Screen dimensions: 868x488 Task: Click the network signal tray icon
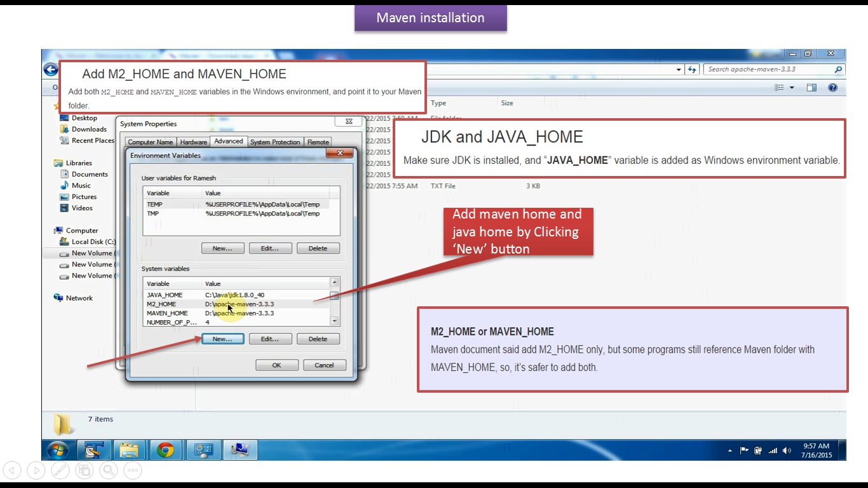[773, 451]
